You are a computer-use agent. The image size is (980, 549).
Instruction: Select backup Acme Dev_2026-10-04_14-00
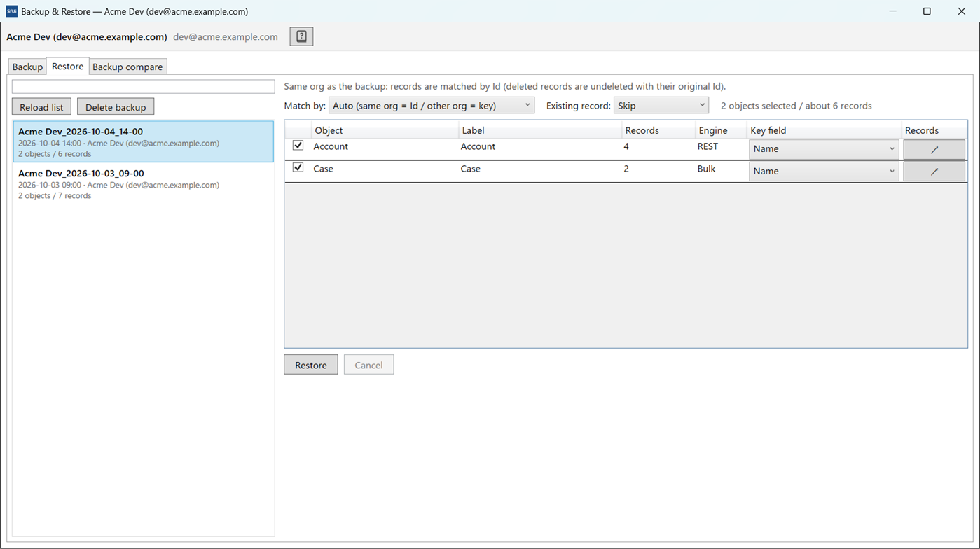point(143,142)
